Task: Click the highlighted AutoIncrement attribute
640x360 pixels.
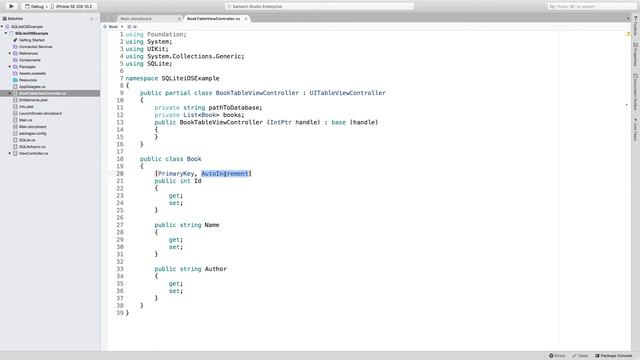Action: click(225, 173)
